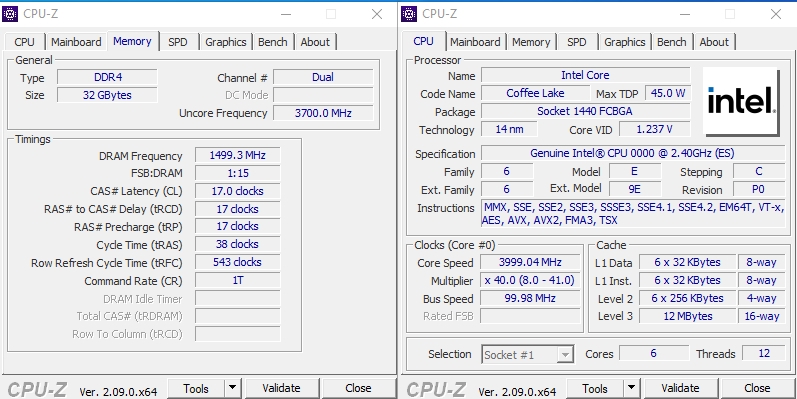This screenshot has height=399, width=797.
Task: Expand the Tools dropdown arrow in right window
Action: [x=631, y=389]
